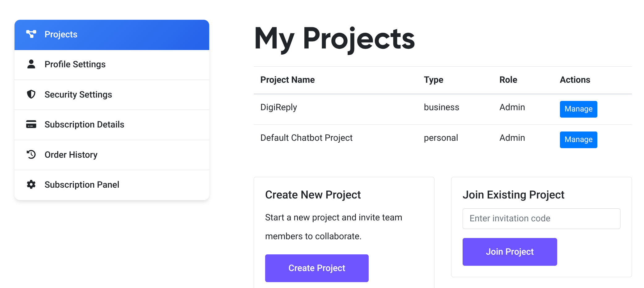Click the gear icon for Subscription Panel

tap(31, 185)
